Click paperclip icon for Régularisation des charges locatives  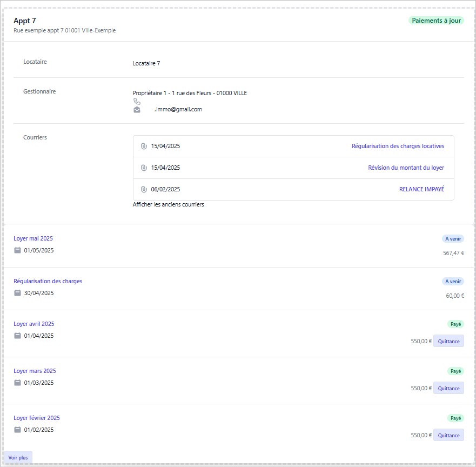click(144, 146)
